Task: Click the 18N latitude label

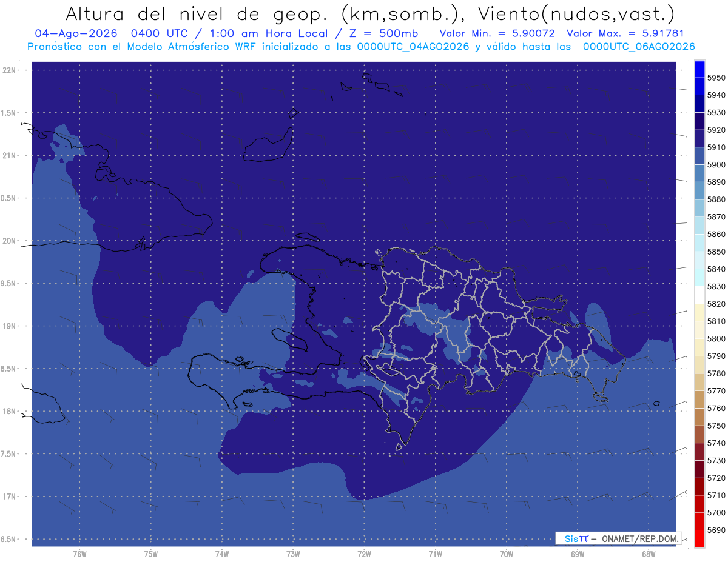Action: (10, 412)
